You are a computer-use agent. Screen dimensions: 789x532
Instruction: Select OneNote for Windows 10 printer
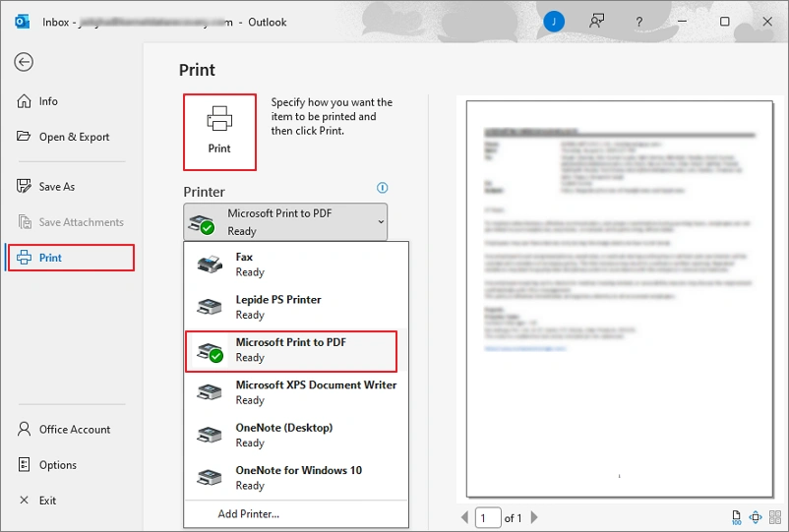point(296,478)
